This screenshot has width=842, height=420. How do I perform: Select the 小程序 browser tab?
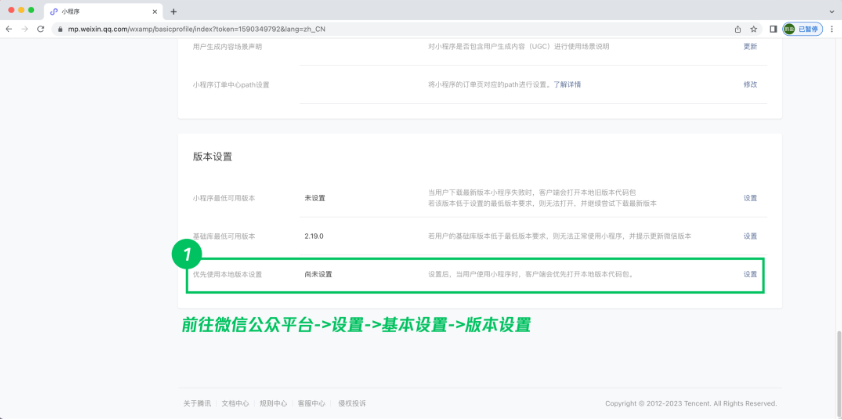click(103, 11)
